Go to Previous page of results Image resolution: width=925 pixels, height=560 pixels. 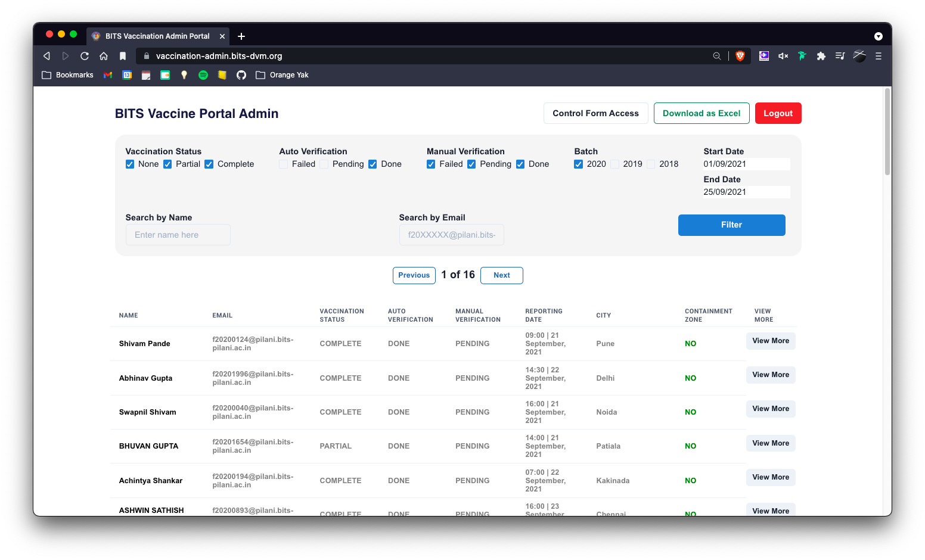414,275
